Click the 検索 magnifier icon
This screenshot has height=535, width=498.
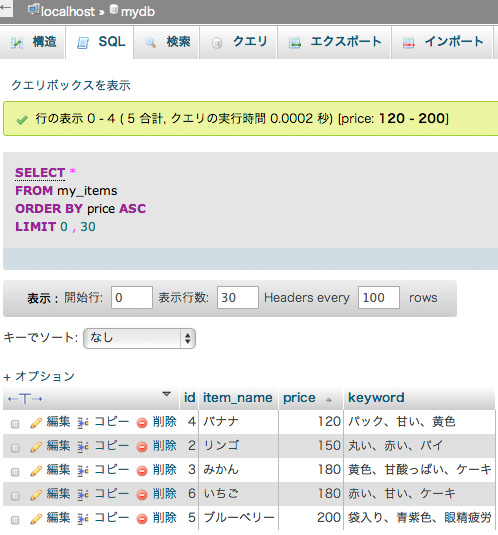tap(150, 43)
